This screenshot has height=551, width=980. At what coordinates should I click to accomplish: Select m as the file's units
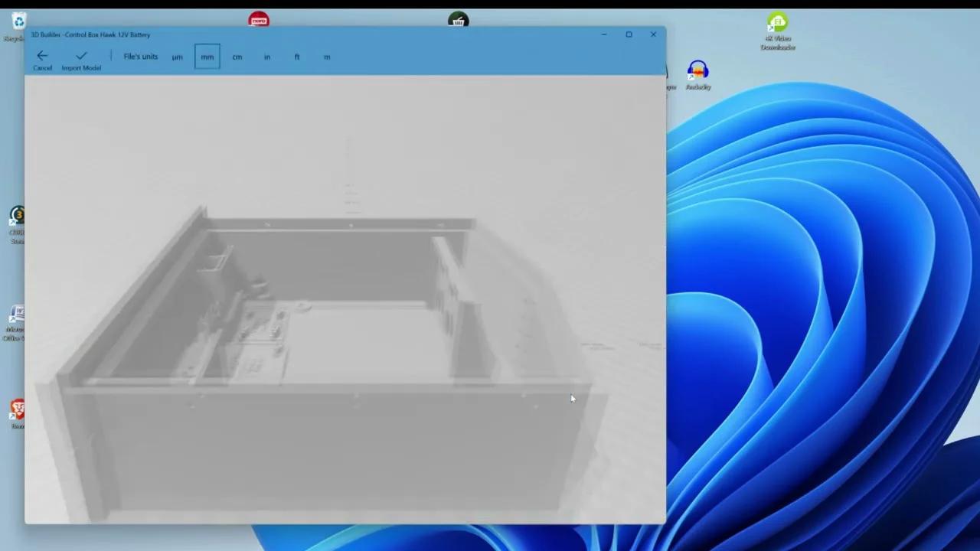tap(327, 56)
